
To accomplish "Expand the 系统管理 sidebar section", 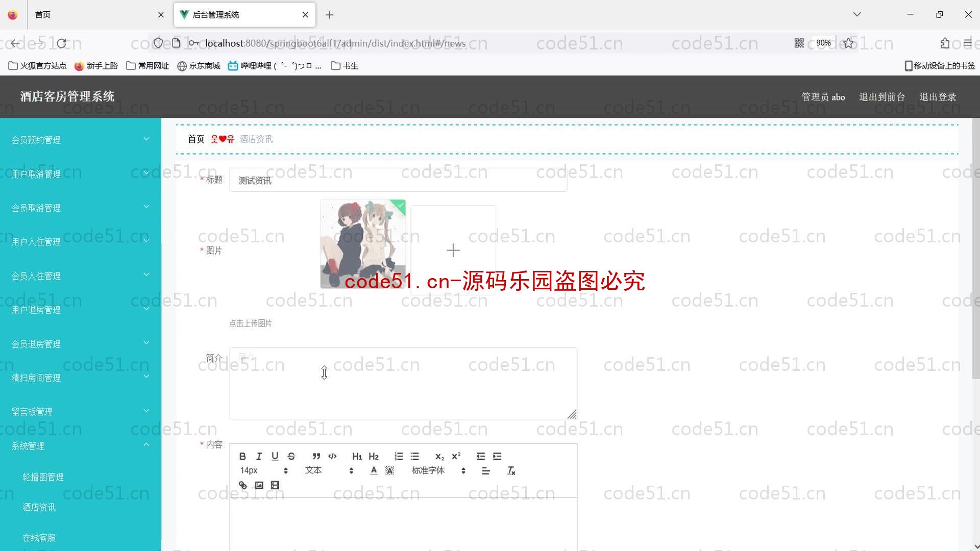I will [80, 445].
